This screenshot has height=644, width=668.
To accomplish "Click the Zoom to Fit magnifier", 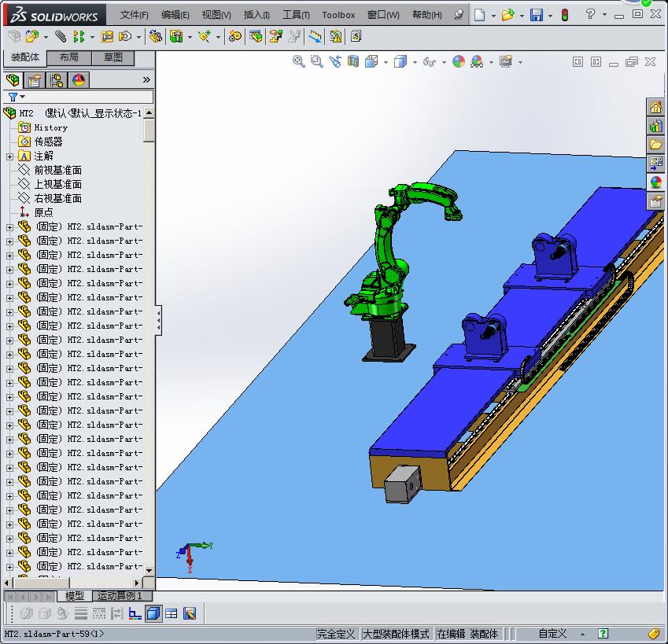I will 299,61.
